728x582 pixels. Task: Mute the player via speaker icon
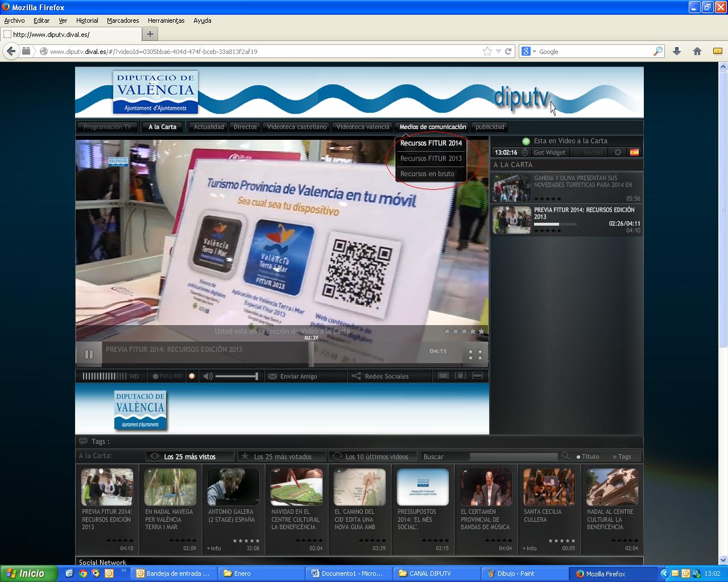[x=208, y=376]
